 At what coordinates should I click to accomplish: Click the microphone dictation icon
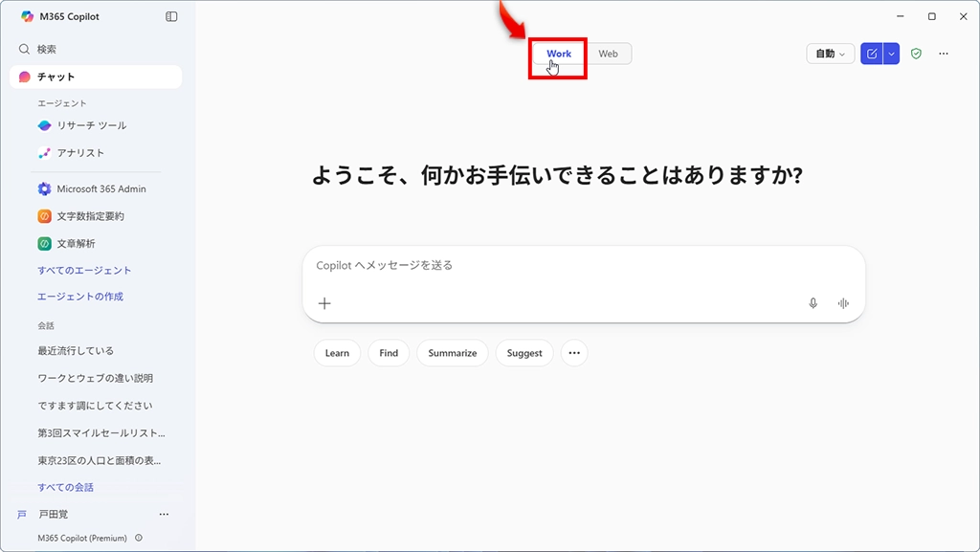pyautogui.click(x=813, y=303)
